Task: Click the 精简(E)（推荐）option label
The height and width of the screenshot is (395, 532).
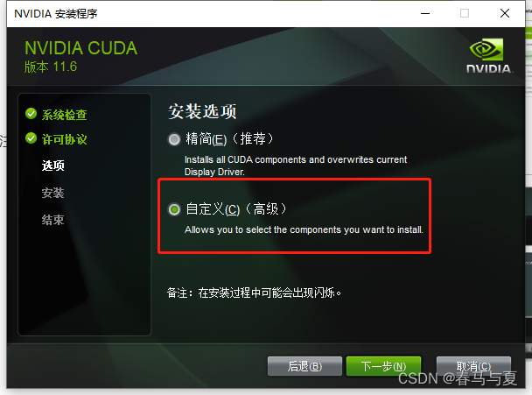Action: coord(229,139)
